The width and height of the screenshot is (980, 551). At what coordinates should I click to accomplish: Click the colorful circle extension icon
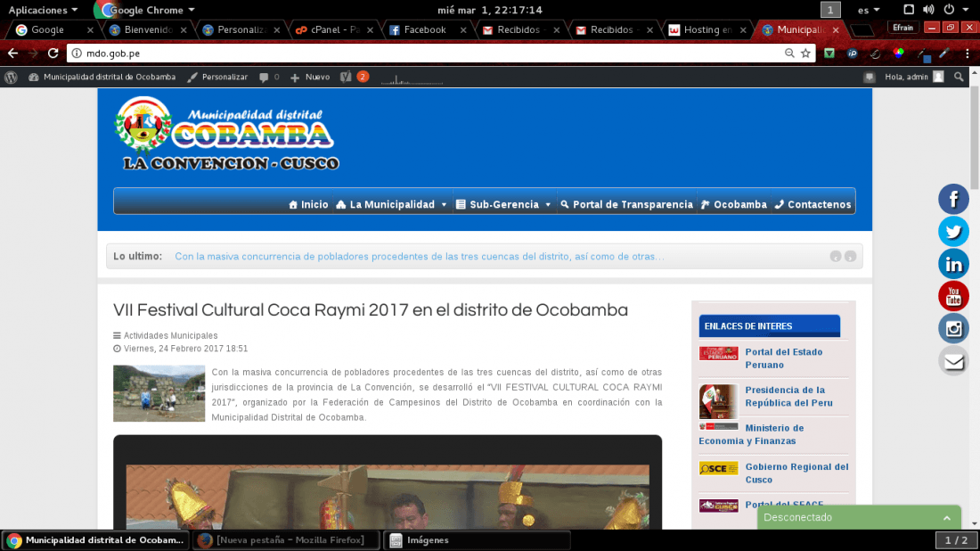coord(898,53)
